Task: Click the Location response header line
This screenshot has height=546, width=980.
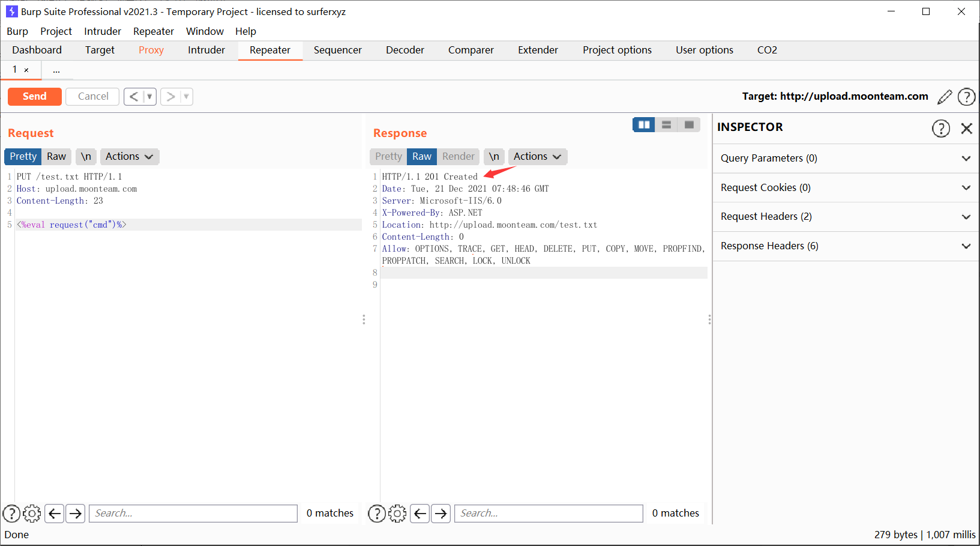Action: pos(489,225)
